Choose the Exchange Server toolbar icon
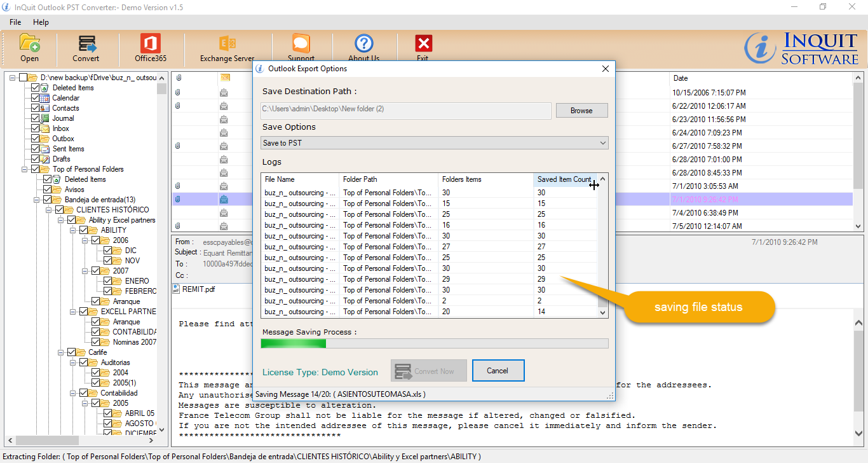The width and height of the screenshot is (868, 463). coord(227,43)
